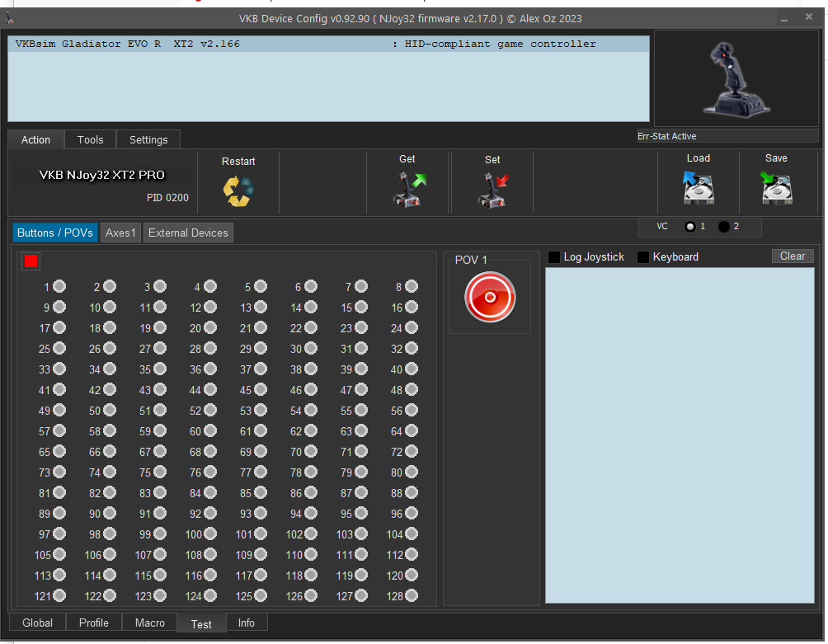Viewport: 828px width, 644px height.
Task: Open the Tools tab
Action: [x=90, y=140]
